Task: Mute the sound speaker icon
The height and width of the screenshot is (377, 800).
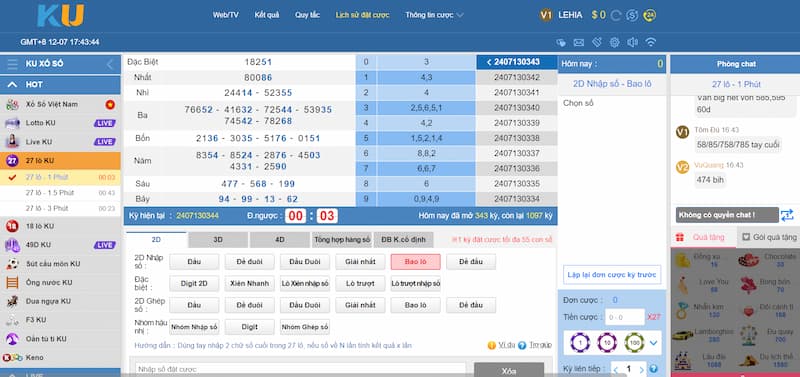Action: tap(633, 42)
